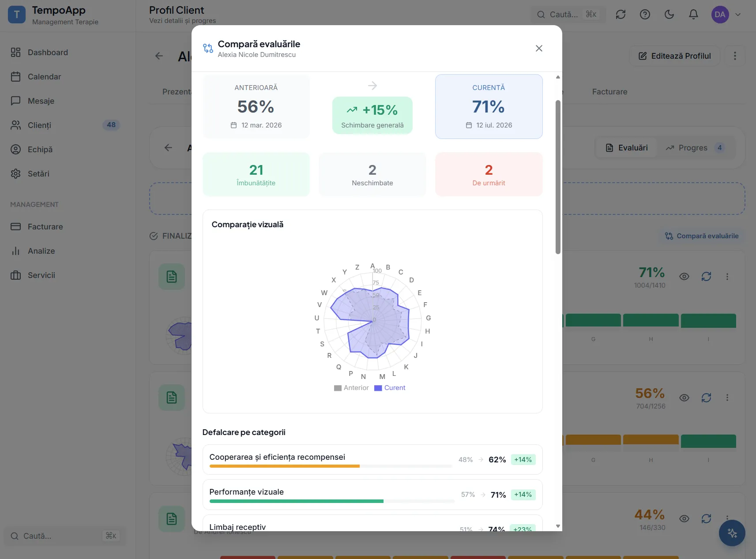The image size is (756, 559).
Task: Click the compare icon in dialog header
Action: tap(208, 48)
